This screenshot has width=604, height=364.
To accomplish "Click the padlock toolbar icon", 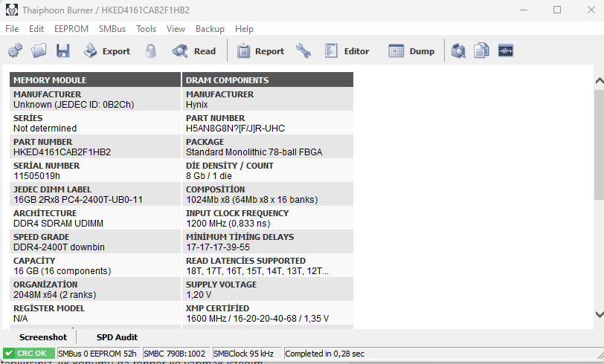I will point(150,51).
